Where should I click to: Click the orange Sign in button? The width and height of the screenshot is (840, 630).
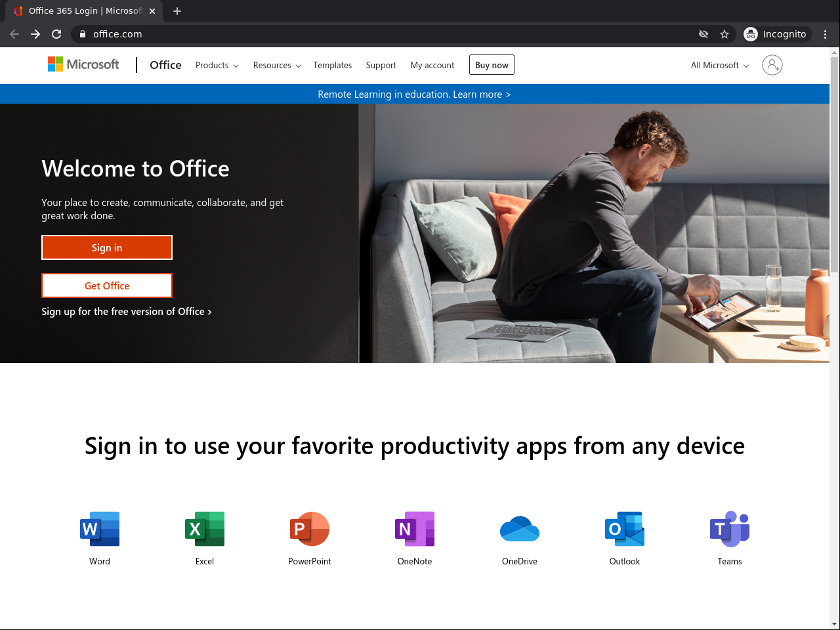tap(107, 247)
